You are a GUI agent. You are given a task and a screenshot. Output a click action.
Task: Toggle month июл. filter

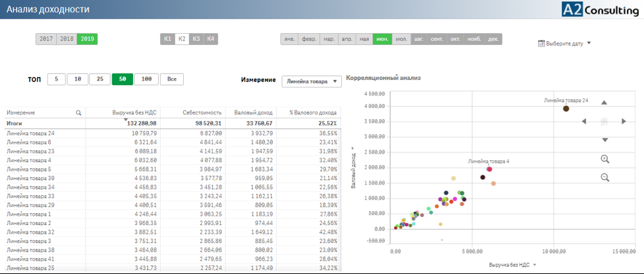[401, 39]
